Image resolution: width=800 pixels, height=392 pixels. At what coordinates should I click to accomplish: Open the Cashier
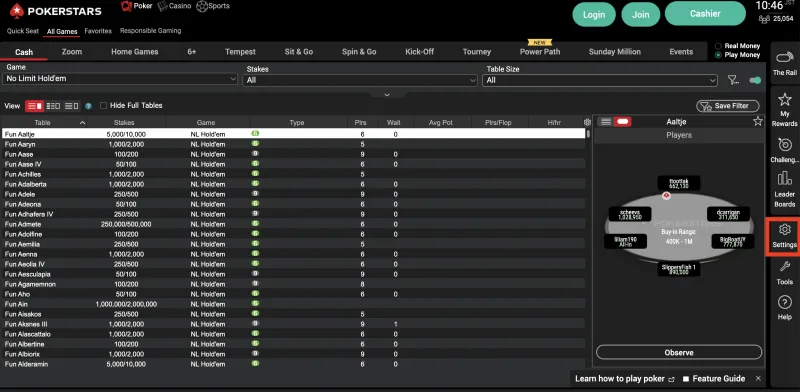pos(705,14)
